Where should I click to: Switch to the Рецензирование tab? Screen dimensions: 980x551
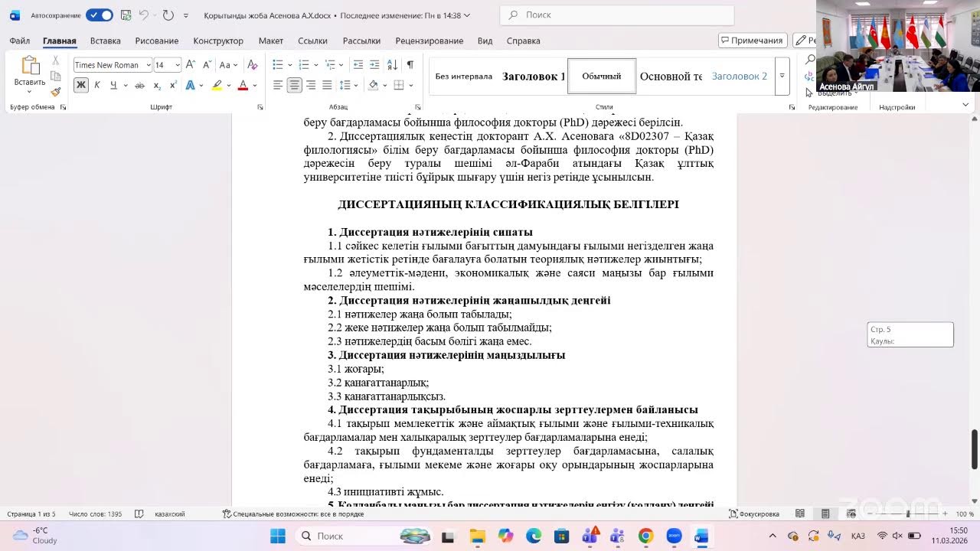coord(429,41)
